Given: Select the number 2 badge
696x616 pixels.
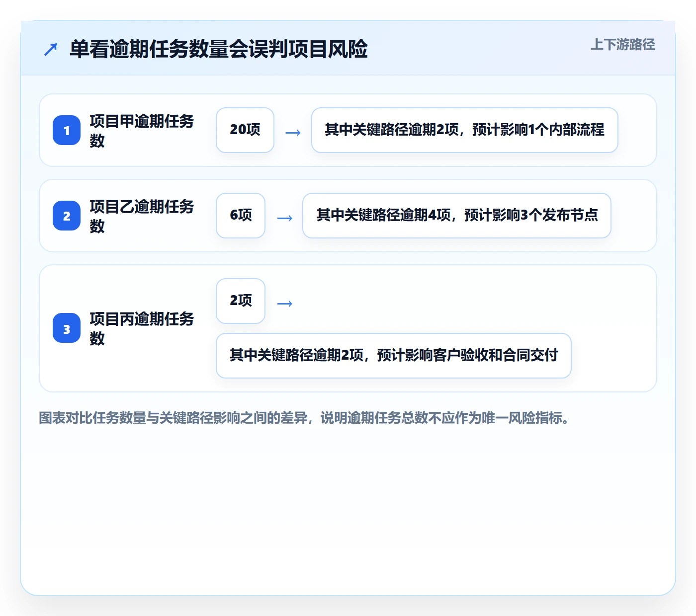Looking at the screenshot, I should coord(67,216).
